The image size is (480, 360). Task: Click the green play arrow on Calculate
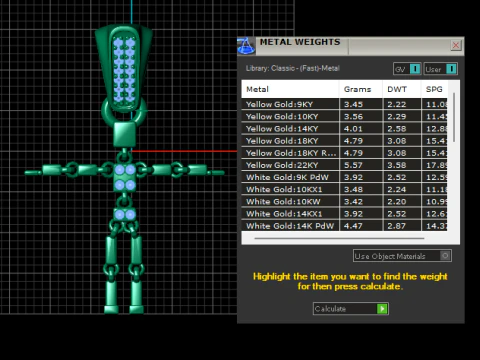[x=382, y=309]
